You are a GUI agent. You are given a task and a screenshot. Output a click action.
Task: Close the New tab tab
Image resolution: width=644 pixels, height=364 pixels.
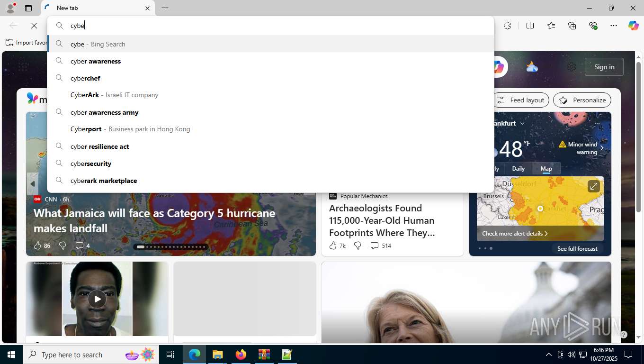pos(147,8)
